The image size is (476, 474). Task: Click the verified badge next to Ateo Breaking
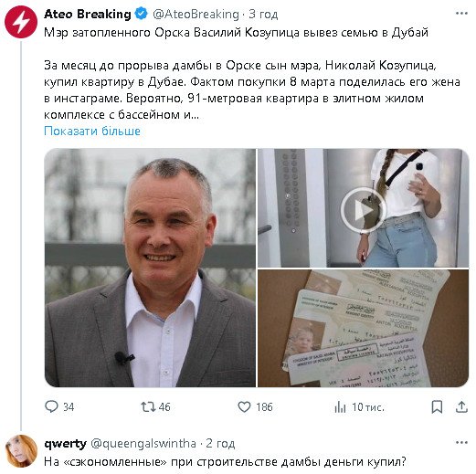(x=141, y=14)
